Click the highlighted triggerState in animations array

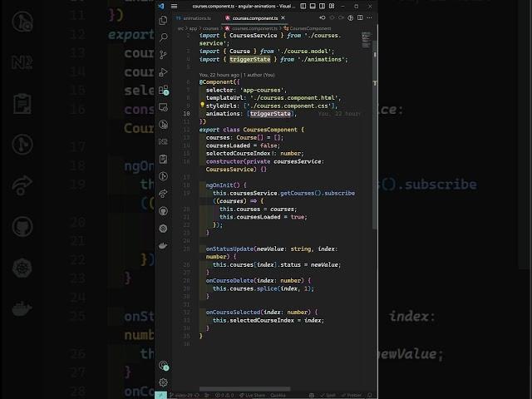(270, 114)
